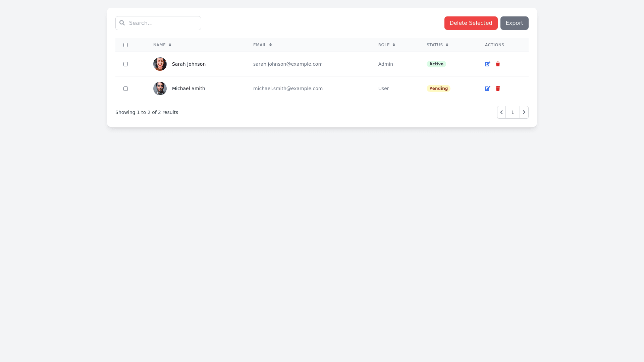Sort table by Role column
This screenshot has width=644, height=362.
tap(394, 45)
